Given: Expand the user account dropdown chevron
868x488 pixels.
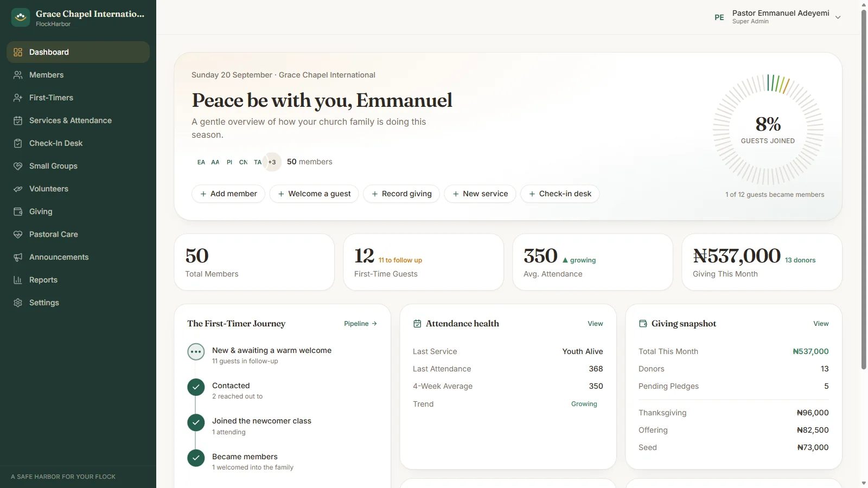Looking at the screenshot, I should coord(838,17).
